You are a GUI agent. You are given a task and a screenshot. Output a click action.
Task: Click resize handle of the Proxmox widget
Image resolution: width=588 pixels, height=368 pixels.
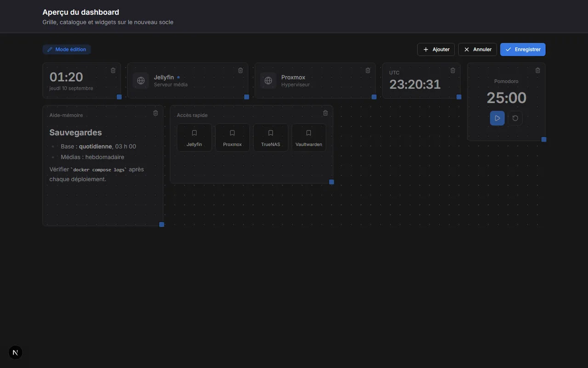tap(374, 97)
